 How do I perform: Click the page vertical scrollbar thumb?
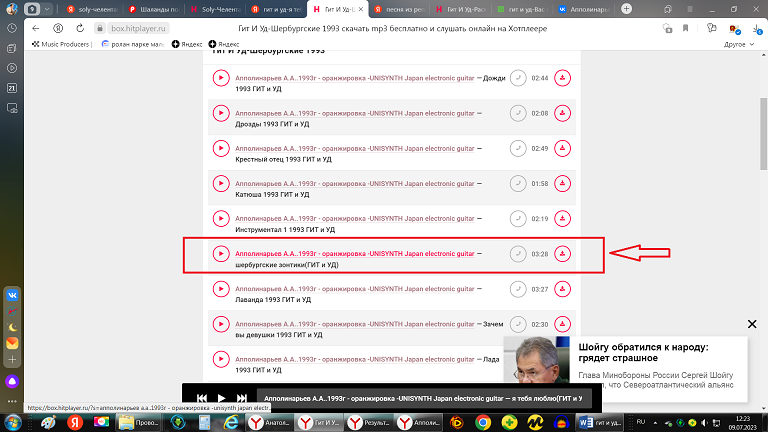(x=764, y=134)
